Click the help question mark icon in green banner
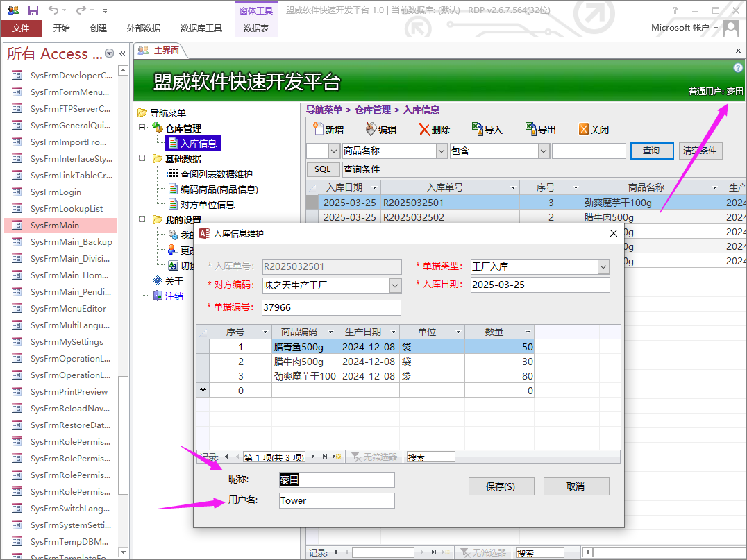The height and width of the screenshot is (560, 747). 737,68
